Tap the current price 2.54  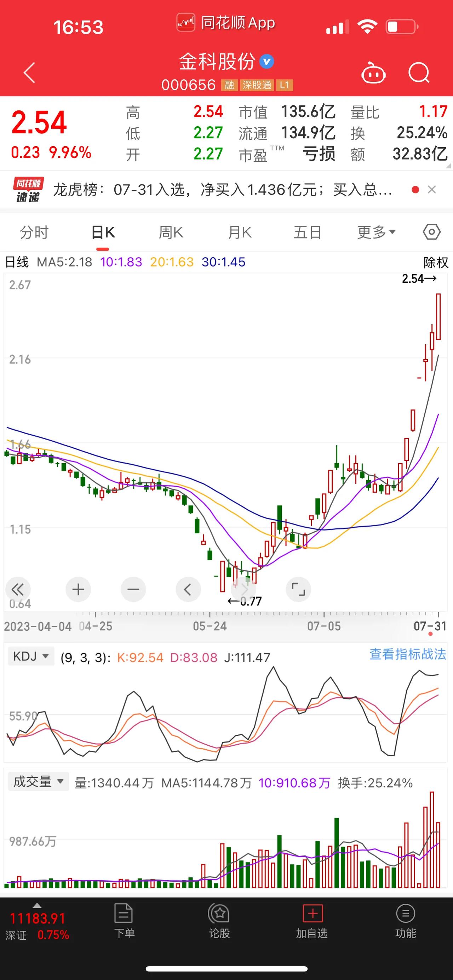(x=39, y=122)
